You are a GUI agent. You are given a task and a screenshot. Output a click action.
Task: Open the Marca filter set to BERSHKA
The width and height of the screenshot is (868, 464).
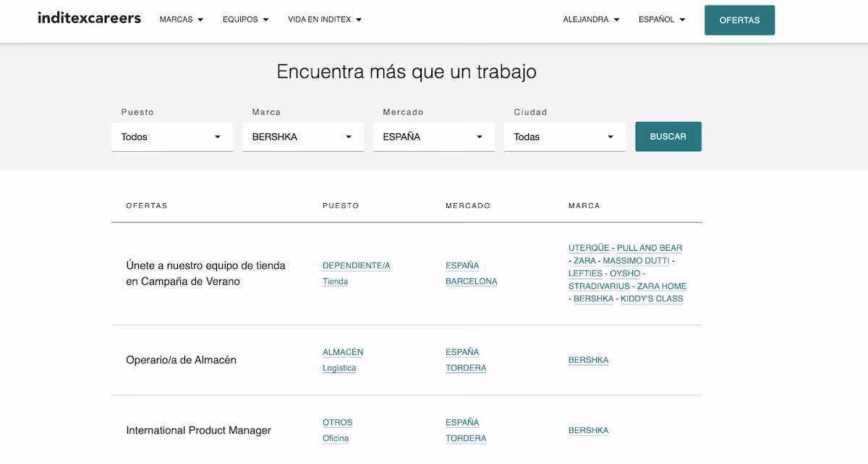pyautogui.click(x=302, y=137)
